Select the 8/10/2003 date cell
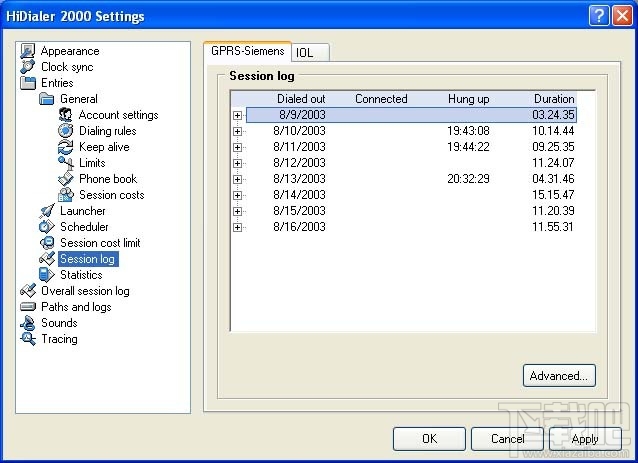 click(x=299, y=131)
